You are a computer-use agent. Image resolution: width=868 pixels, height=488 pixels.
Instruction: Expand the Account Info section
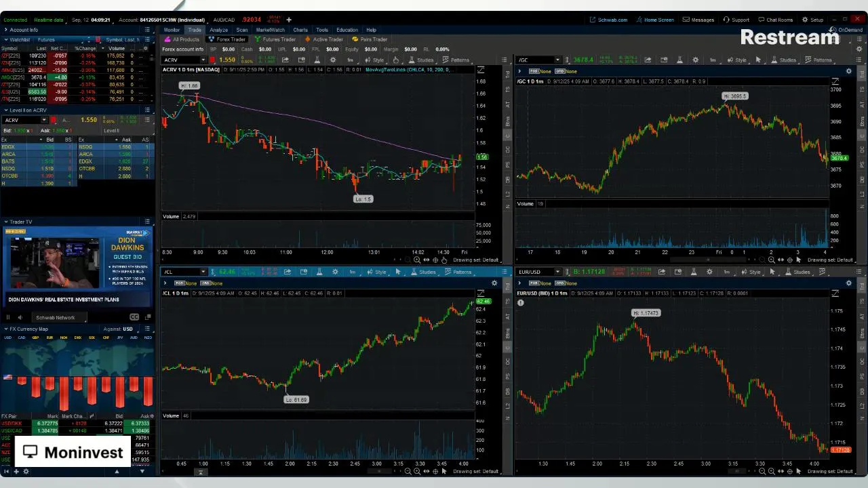tap(6, 30)
